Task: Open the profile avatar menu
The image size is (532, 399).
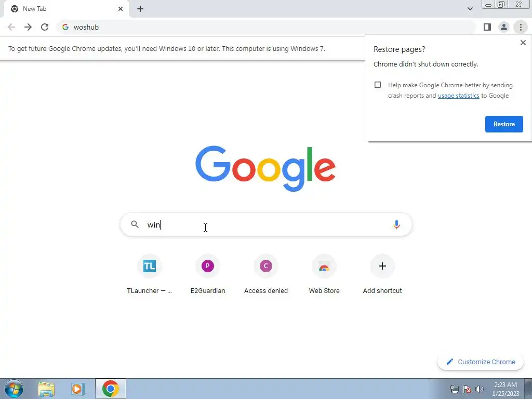Action: 504,27
